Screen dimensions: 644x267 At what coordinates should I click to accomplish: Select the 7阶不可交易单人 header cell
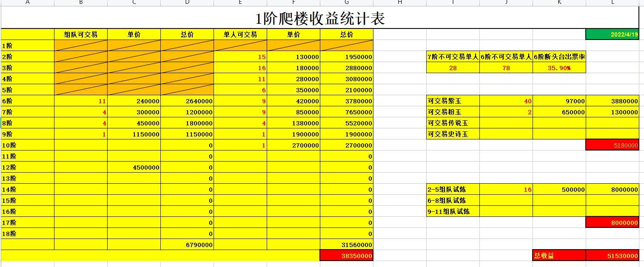coord(453,57)
